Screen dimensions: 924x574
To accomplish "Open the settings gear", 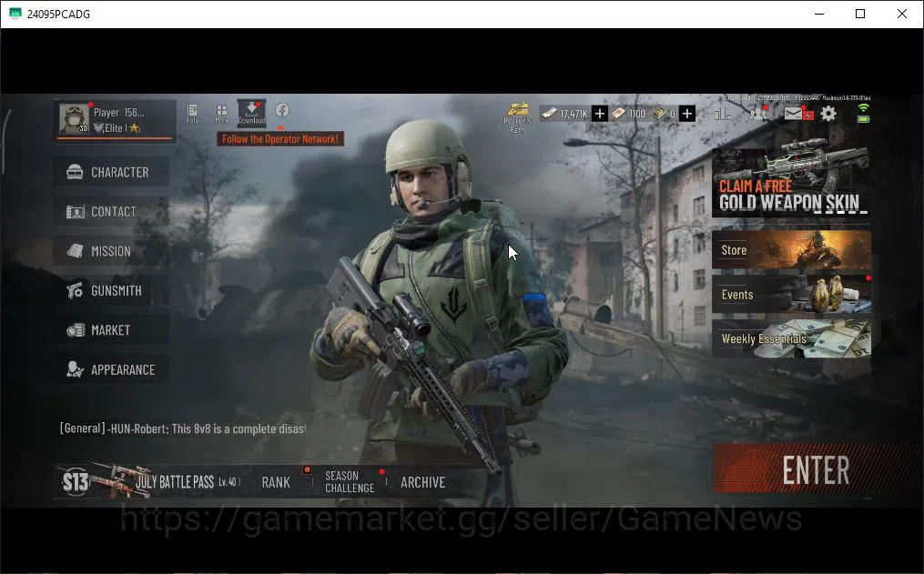I will click(x=828, y=113).
